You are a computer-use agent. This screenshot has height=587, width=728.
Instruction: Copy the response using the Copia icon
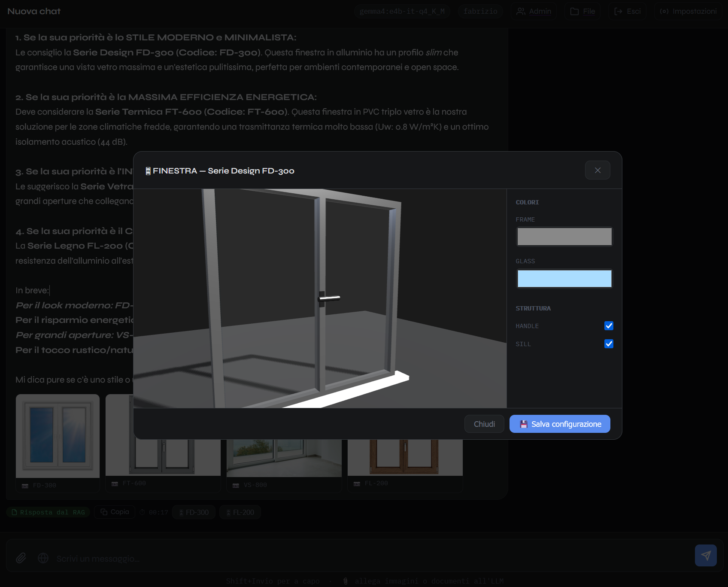click(114, 512)
